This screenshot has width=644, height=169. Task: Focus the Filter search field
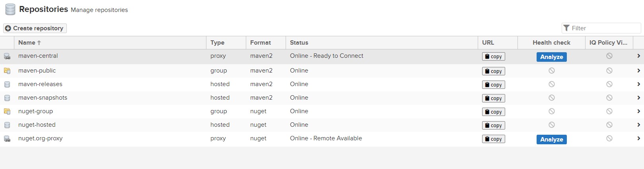pos(604,28)
